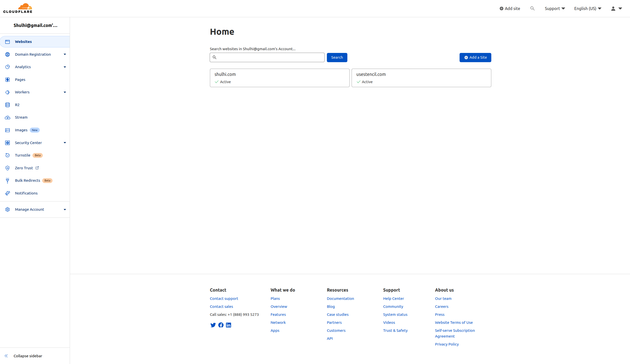Click the Add a Site button

tap(475, 57)
